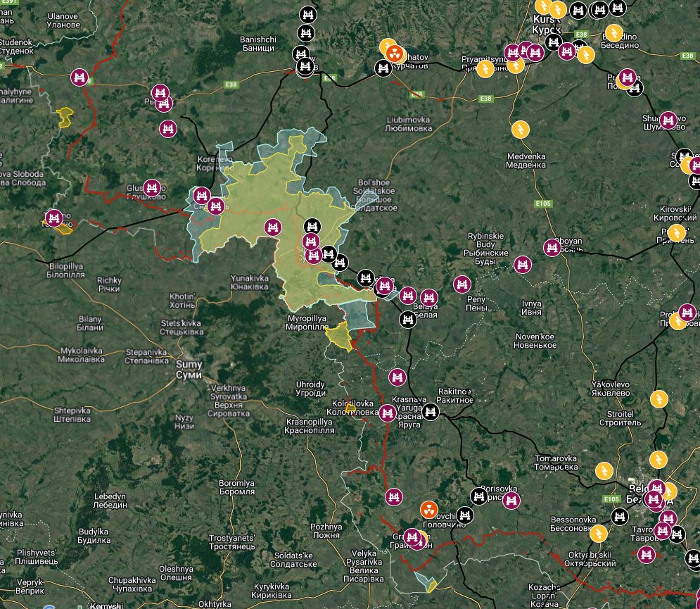Click the black bridge marker near Rakitnoe

pos(431,411)
